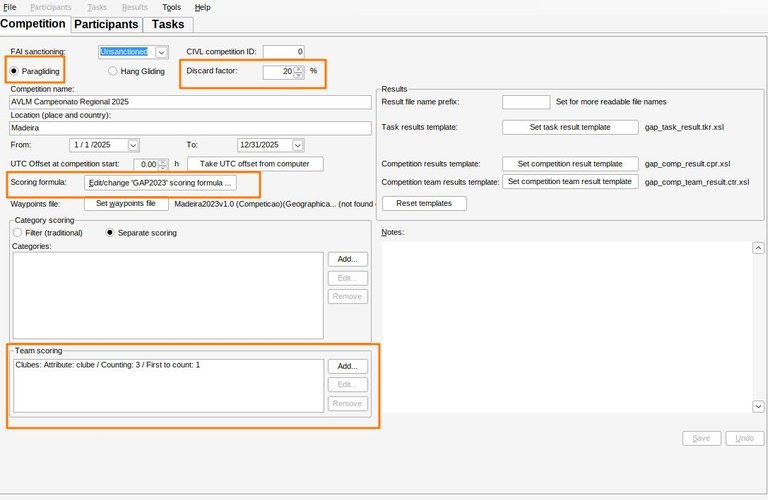Select the Separate scoring option
The image size is (768, 500).
111,233
